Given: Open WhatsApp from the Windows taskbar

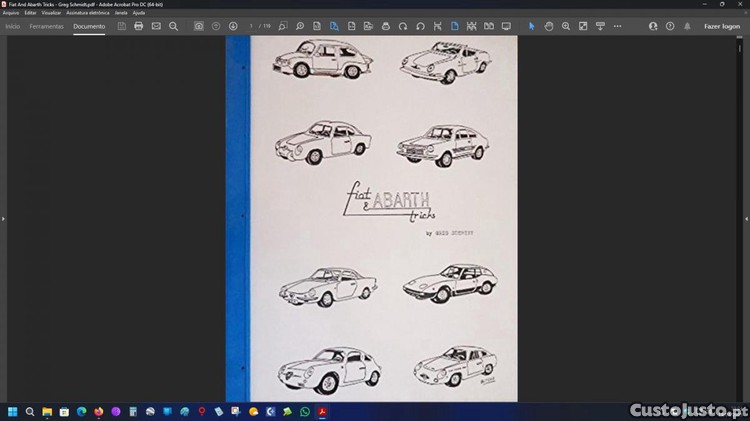Looking at the screenshot, I should (x=305, y=411).
